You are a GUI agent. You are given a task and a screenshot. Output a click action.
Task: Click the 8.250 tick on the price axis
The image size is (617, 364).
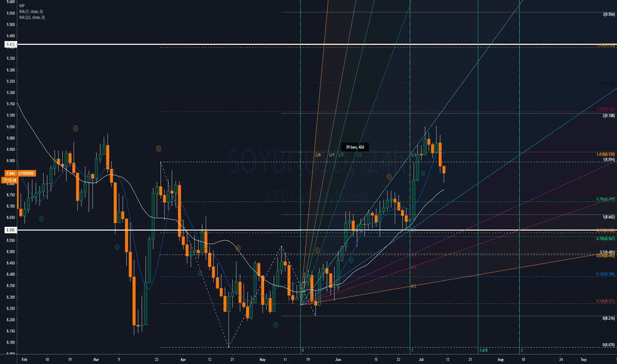[x=10, y=308]
